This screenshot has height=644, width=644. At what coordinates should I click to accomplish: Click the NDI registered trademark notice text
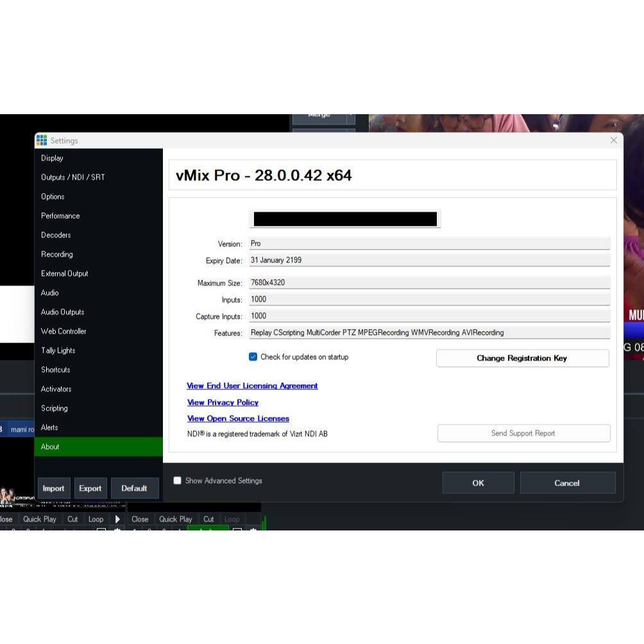pos(257,434)
